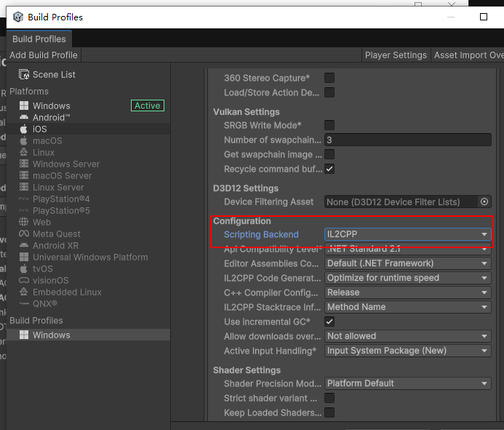Click the Windows platform icon under Platforms
The width and height of the screenshot is (504, 430).
[x=24, y=105]
